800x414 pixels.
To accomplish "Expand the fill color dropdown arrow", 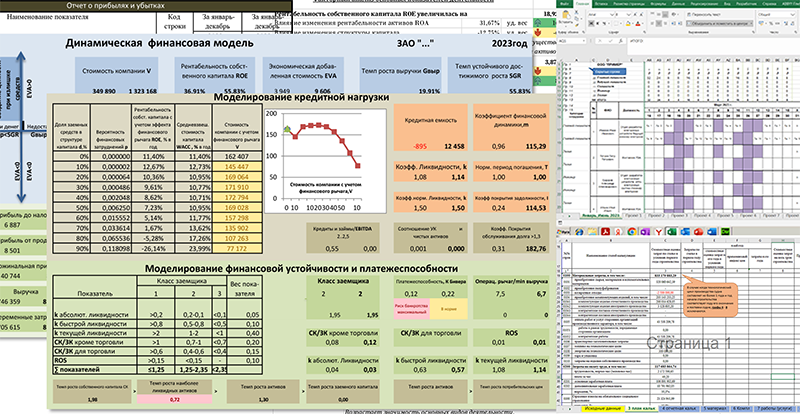I will 633,23.
